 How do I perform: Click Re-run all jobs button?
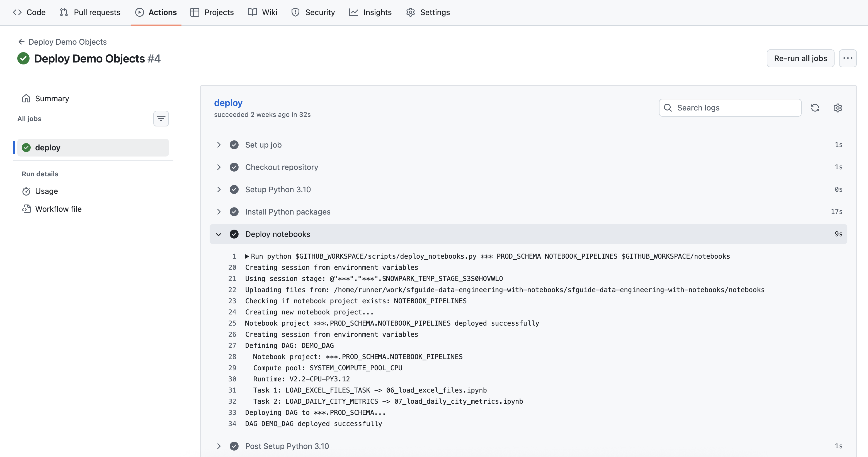point(800,58)
